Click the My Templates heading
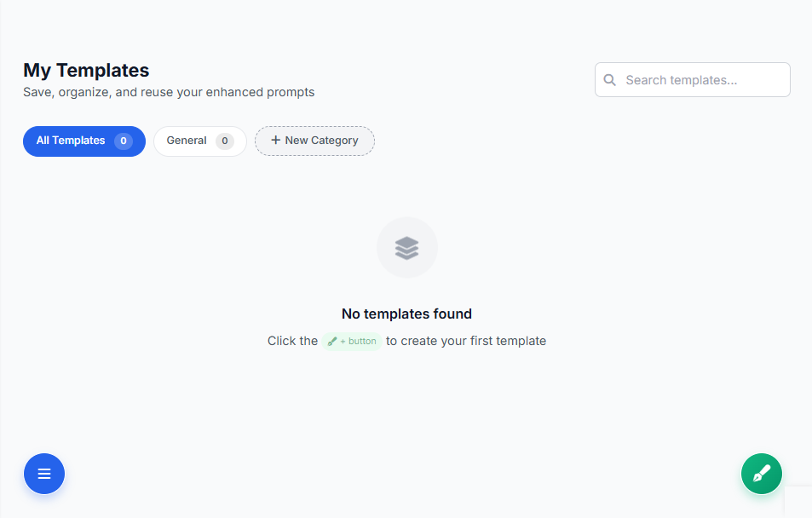 pos(86,70)
